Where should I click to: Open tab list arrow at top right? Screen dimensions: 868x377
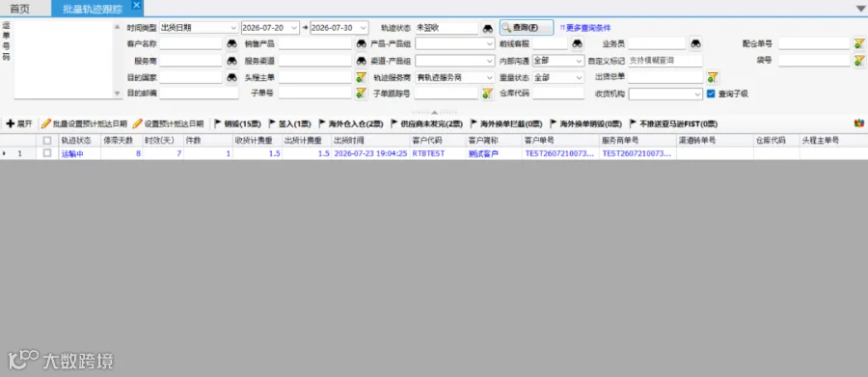click(861, 9)
